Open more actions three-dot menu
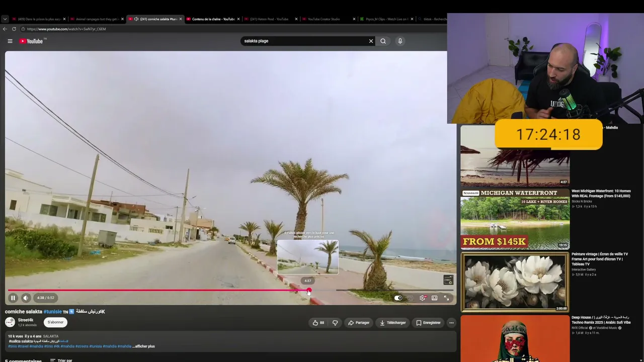644x362 pixels. coord(451,323)
